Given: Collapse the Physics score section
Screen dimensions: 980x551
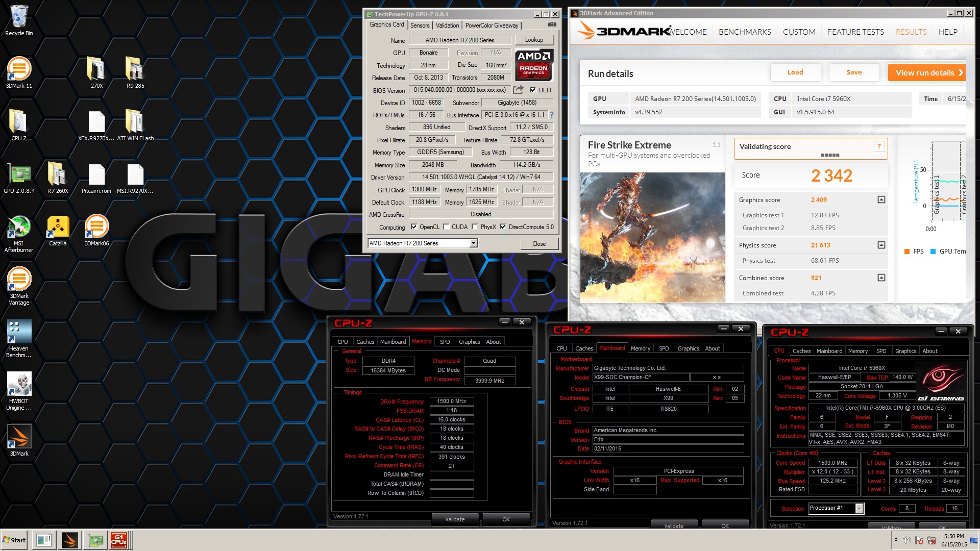Looking at the screenshot, I should pyautogui.click(x=881, y=245).
